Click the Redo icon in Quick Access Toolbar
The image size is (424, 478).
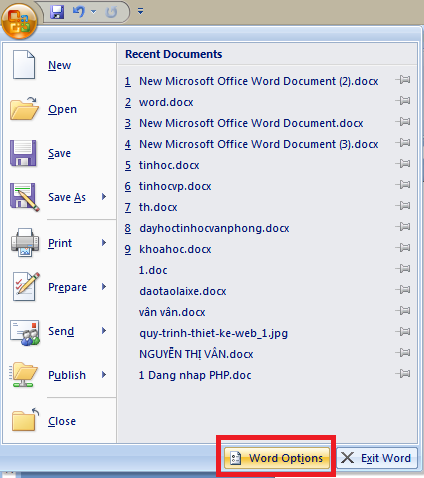click(111, 12)
